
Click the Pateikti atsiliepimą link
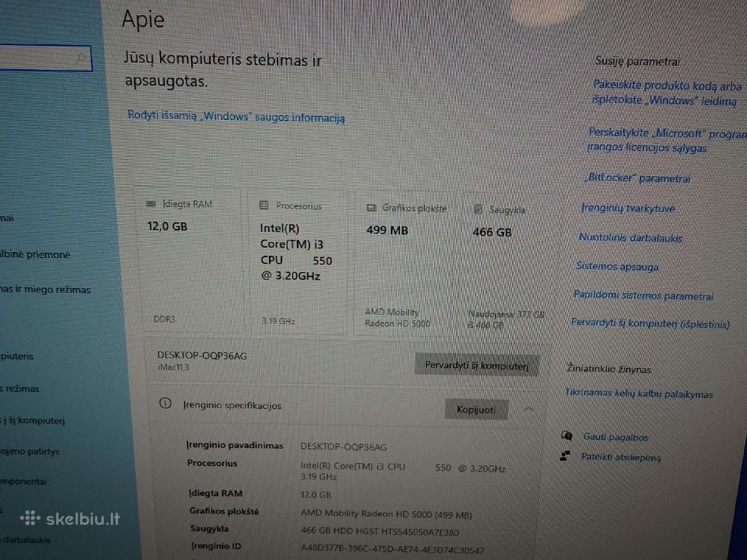coord(621,457)
